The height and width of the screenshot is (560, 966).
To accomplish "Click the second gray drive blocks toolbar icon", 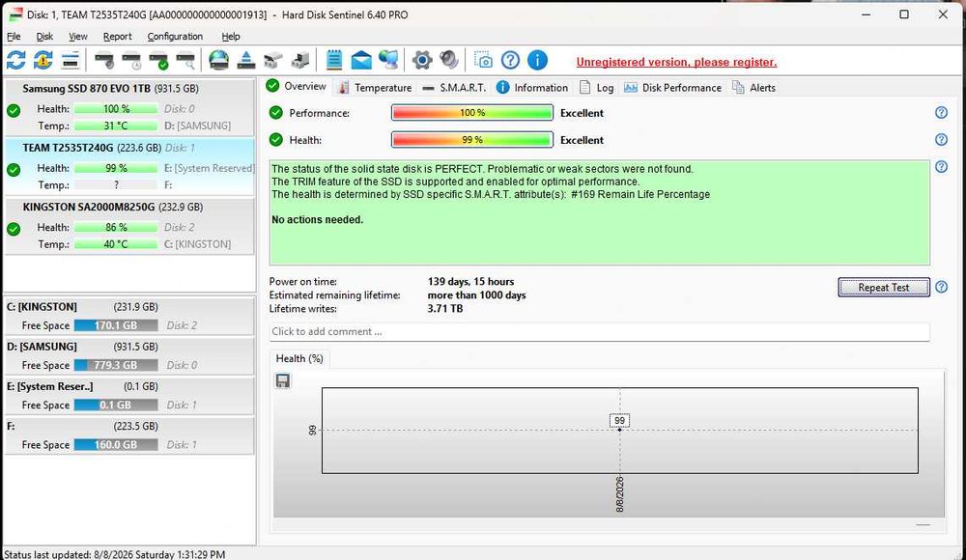I will (x=300, y=60).
